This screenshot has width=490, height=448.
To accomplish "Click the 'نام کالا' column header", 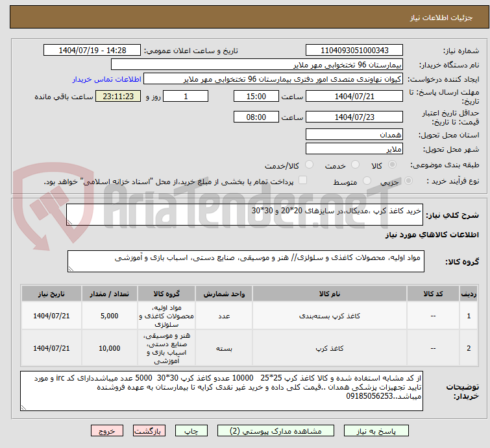I will pyautogui.click(x=330, y=294).
